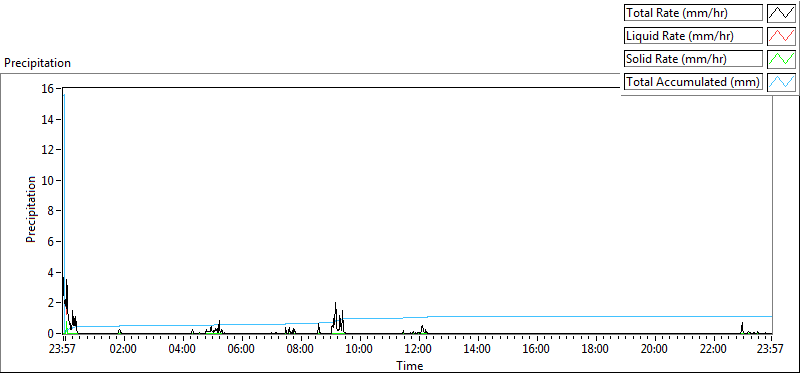Click the 02:00 time tick label
This screenshot has height=373, width=800.
tap(124, 350)
